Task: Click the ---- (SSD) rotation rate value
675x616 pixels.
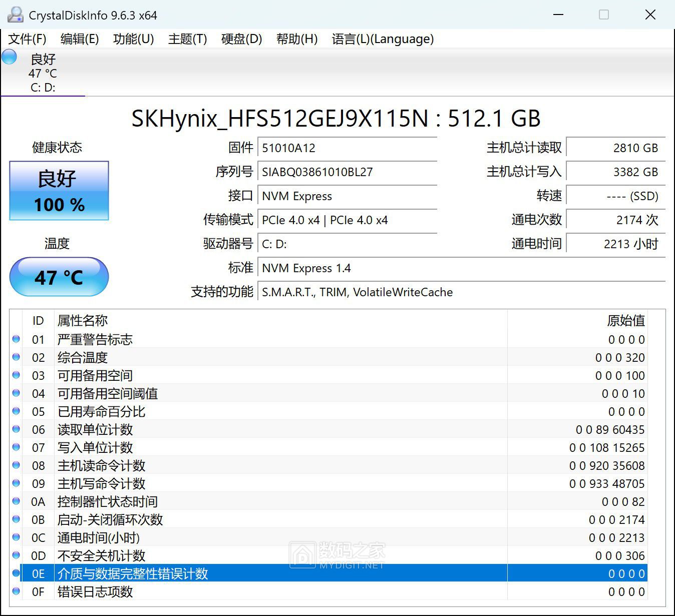Action: pos(615,196)
